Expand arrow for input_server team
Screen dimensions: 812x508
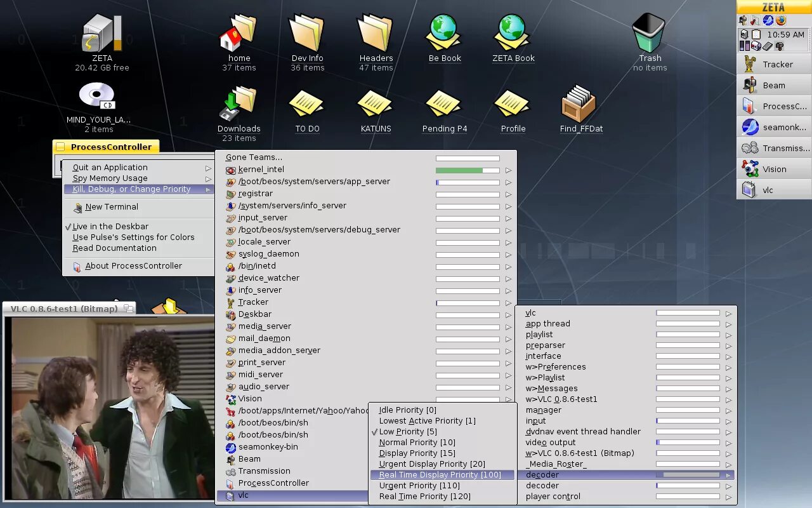click(x=508, y=218)
